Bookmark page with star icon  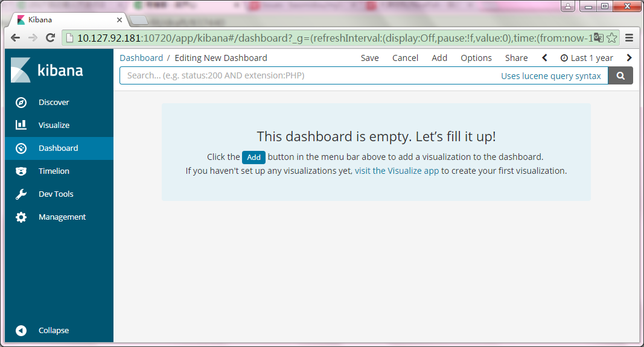point(612,38)
